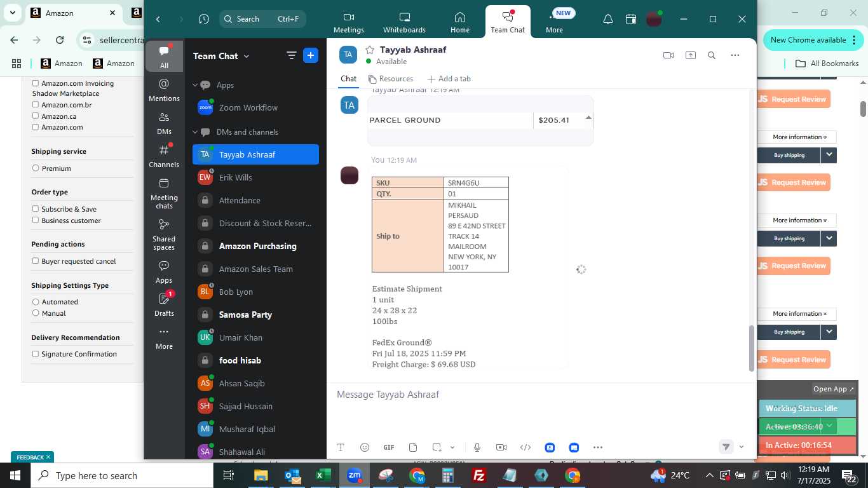Open Mentions in the sidebar
Screen dimensions: 868x488
164,90
